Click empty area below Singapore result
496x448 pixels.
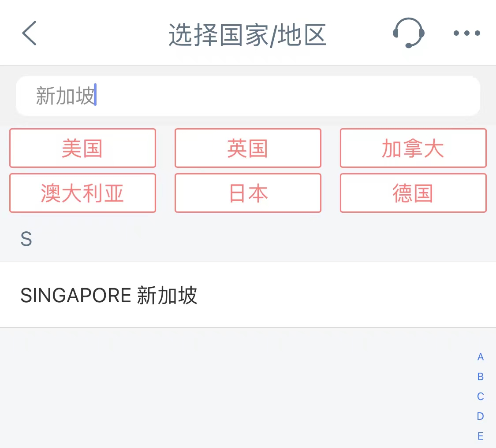point(220,388)
